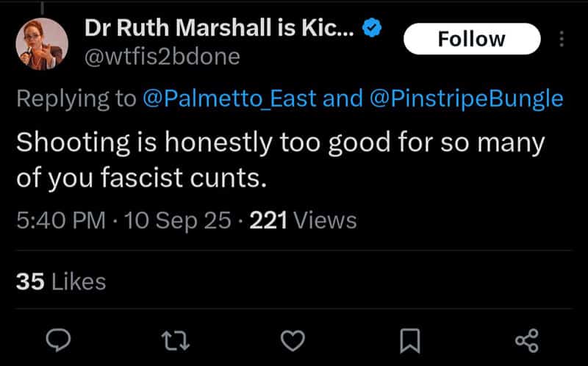
Task: Like the post with the heart icon
Action: point(293,341)
